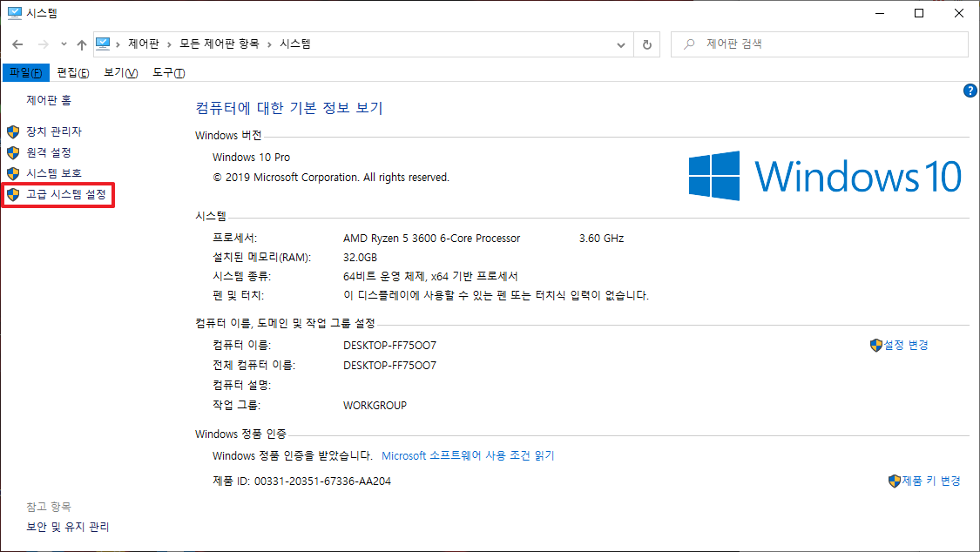
Task: Click 모든 제어판 항목 breadcrumb
Action: click(220, 44)
